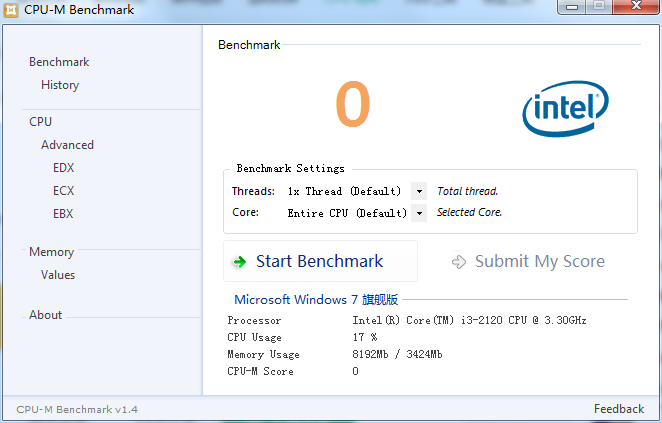Select the Entire CPU (Default) combo box
662x423 pixels.
[356, 213]
